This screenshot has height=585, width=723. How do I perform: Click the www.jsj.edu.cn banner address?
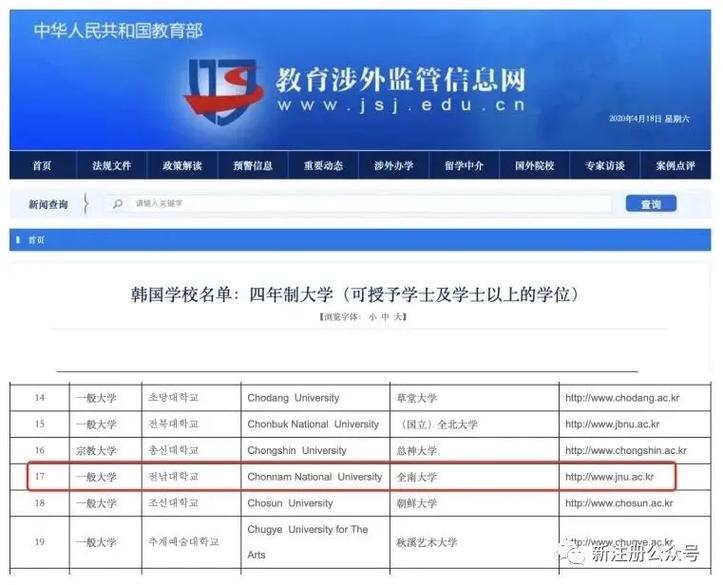click(401, 105)
